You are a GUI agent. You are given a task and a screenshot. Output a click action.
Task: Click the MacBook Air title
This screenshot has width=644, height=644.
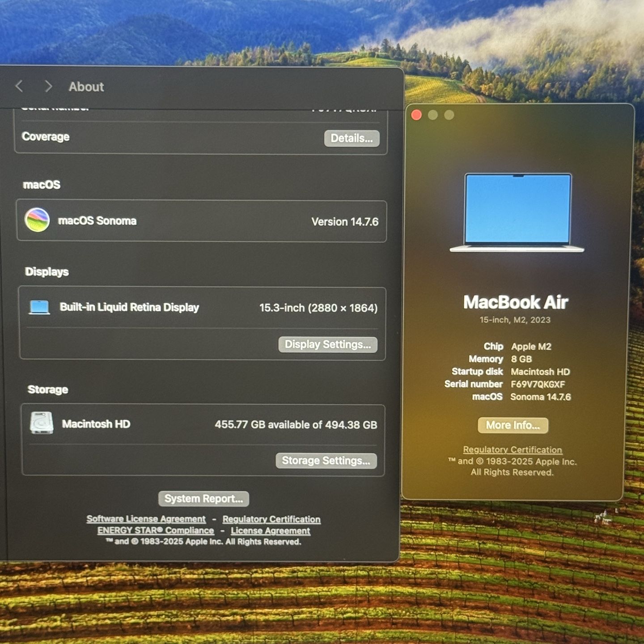[x=516, y=302]
